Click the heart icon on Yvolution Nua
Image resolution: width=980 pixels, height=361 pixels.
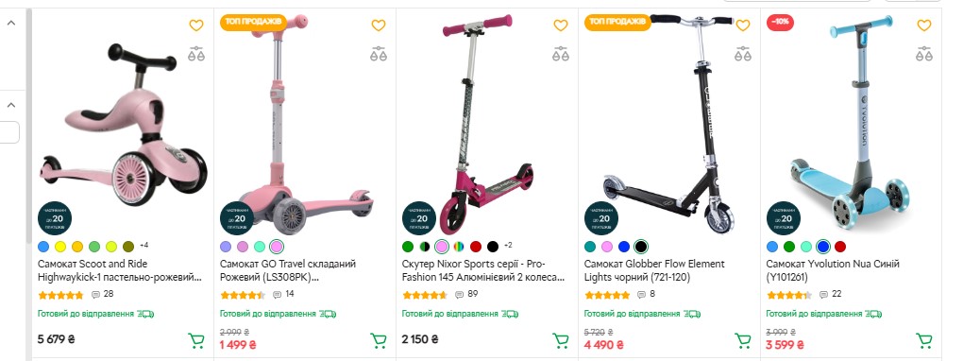pos(924,25)
